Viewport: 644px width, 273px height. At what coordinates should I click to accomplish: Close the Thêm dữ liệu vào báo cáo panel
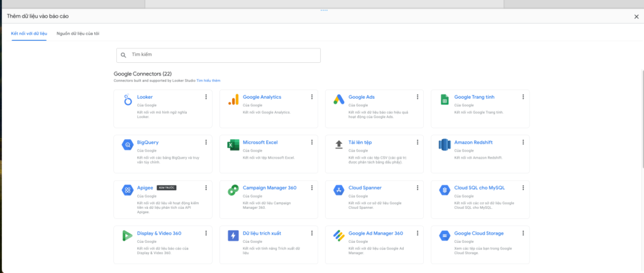tap(636, 16)
